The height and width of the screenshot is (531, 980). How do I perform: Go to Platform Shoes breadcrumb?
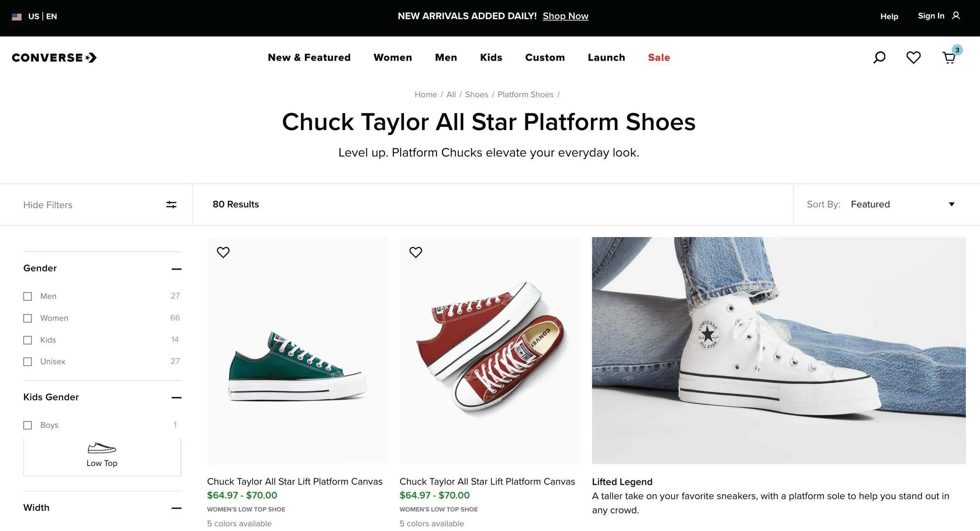[525, 94]
